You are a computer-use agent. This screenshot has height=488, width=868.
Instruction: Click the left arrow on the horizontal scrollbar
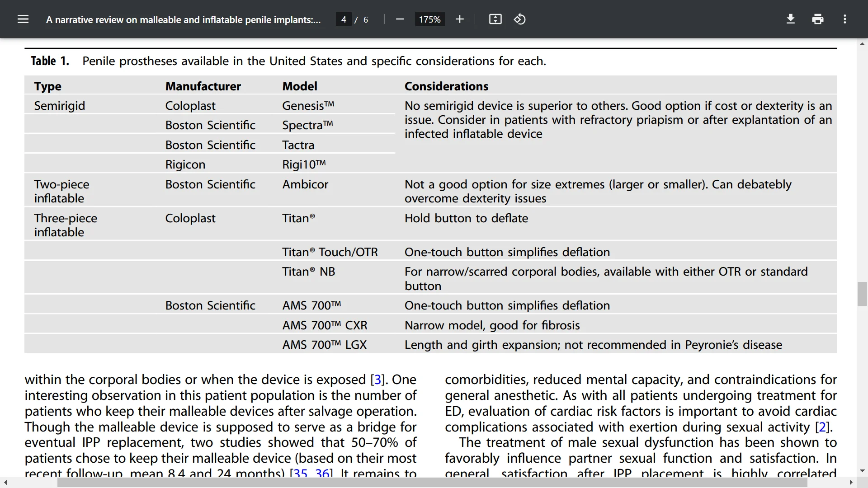point(5,483)
